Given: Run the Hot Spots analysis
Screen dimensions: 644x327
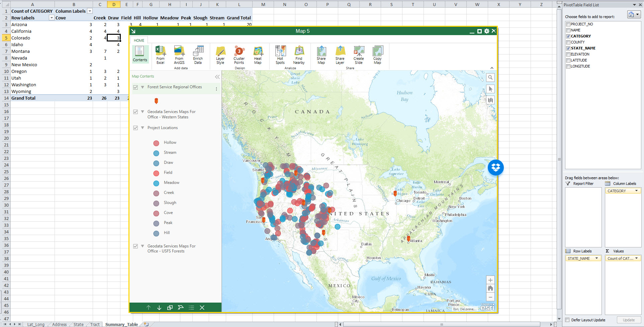Looking at the screenshot, I should tap(280, 55).
